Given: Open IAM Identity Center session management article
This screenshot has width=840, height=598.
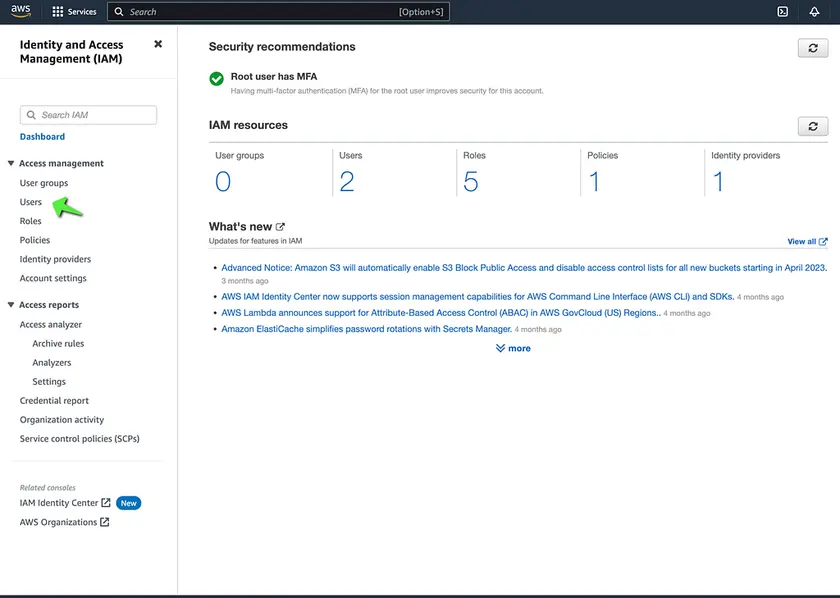Looking at the screenshot, I should [x=477, y=297].
